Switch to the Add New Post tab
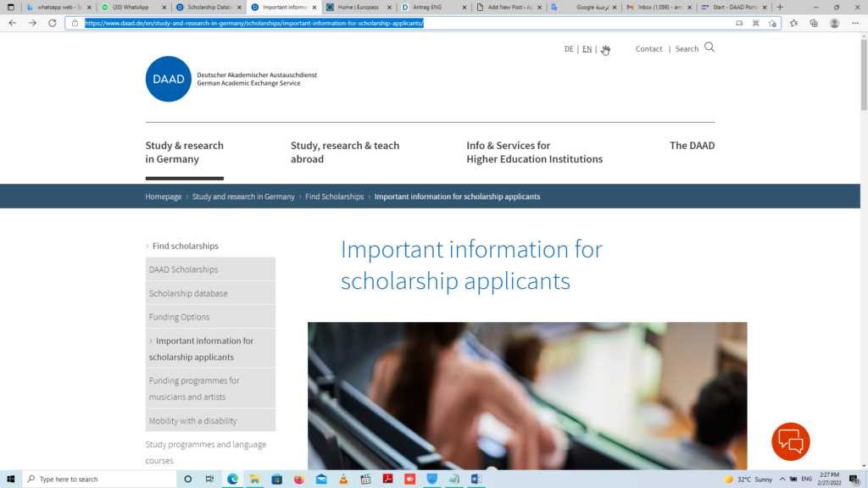Screen dimensions: 868x488 (x=509, y=7)
